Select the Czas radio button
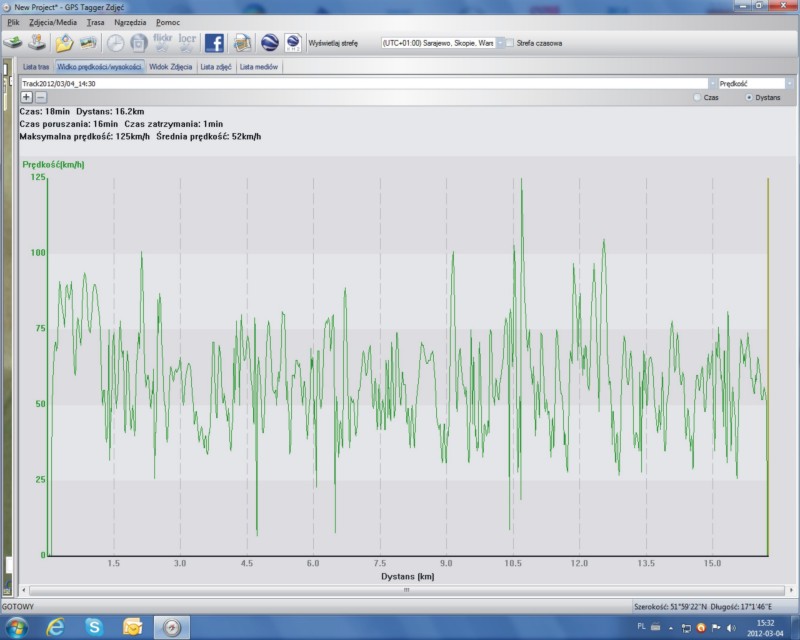 697,97
